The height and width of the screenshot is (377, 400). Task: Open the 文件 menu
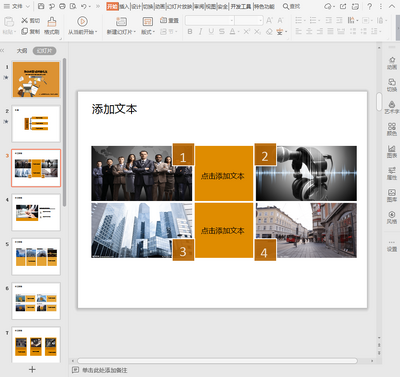coord(13,6)
